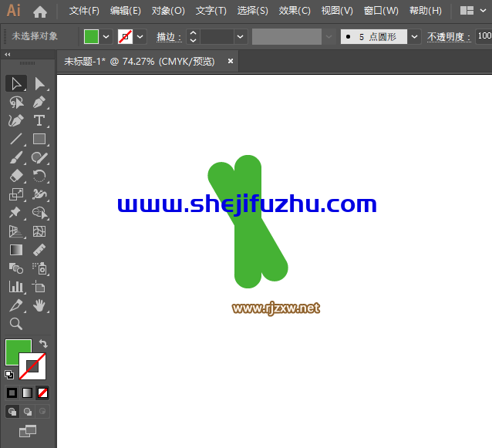Select the Shape Builder tool
492x448 pixels.
(39, 213)
